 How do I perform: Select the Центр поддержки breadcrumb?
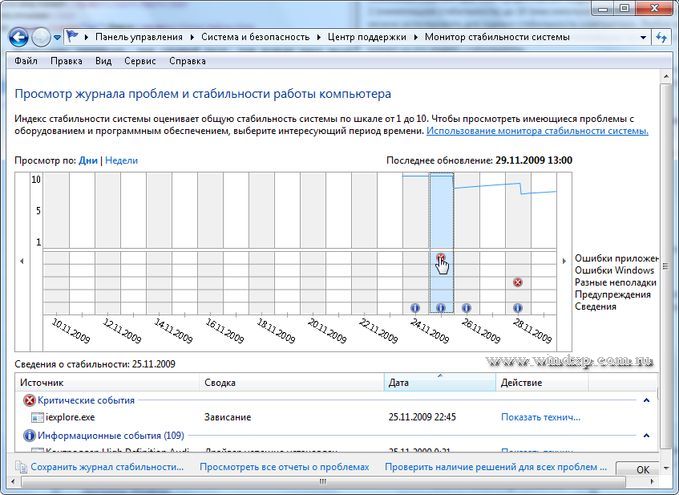tap(367, 37)
